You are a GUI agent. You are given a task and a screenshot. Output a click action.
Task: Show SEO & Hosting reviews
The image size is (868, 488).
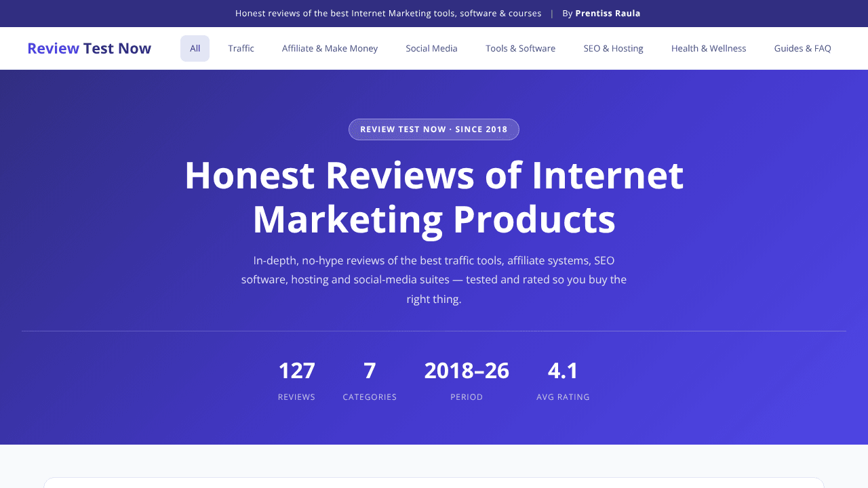click(613, 48)
